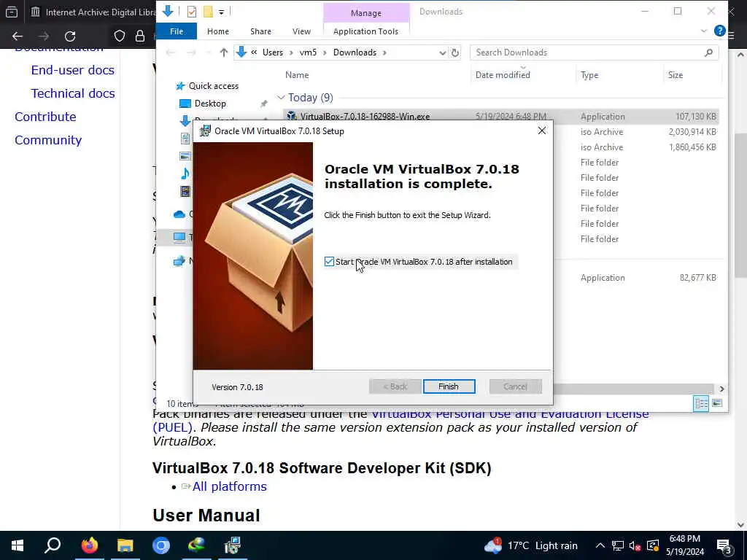Open the Community link in browser sidebar
The image size is (747, 560).
[x=48, y=140]
